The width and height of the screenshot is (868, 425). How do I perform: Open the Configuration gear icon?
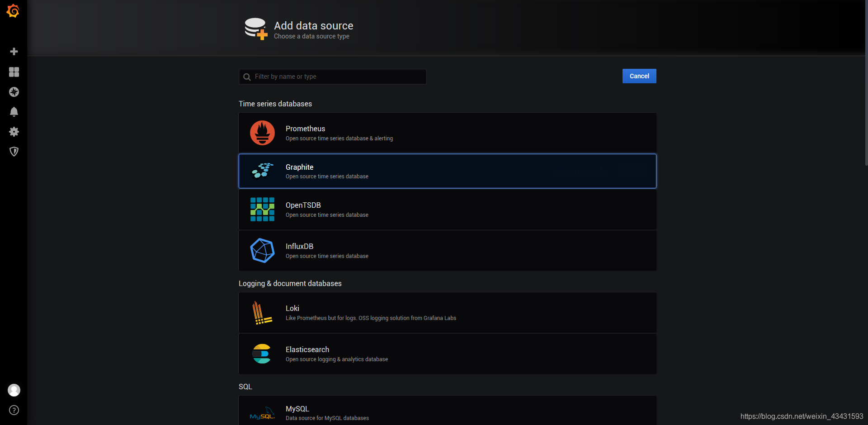point(14,132)
